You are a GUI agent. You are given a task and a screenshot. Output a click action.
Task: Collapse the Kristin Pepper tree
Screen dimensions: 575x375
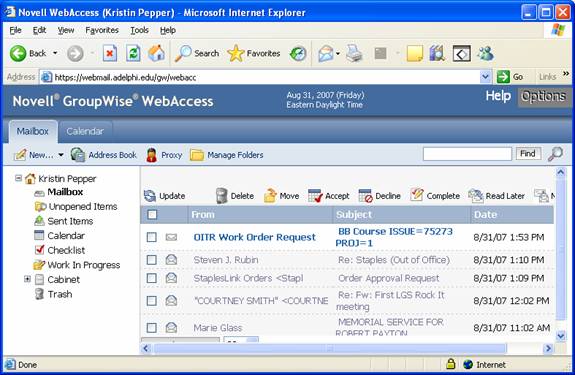tap(18, 178)
